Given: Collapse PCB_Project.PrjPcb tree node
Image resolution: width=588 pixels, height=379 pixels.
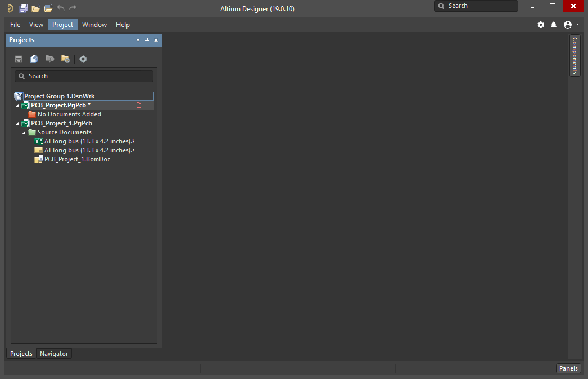Looking at the screenshot, I should [17, 106].
